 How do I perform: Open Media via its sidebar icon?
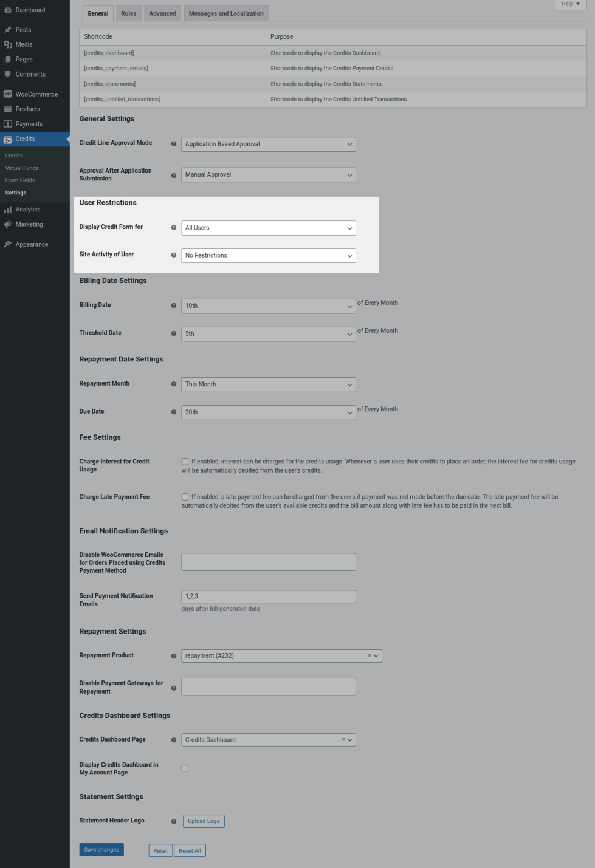coord(8,44)
